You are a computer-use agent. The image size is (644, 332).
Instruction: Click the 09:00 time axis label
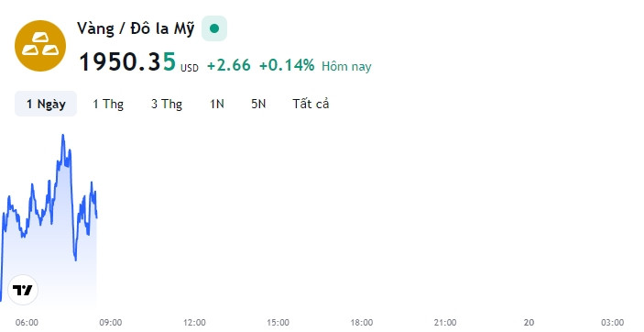click(x=111, y=323)
